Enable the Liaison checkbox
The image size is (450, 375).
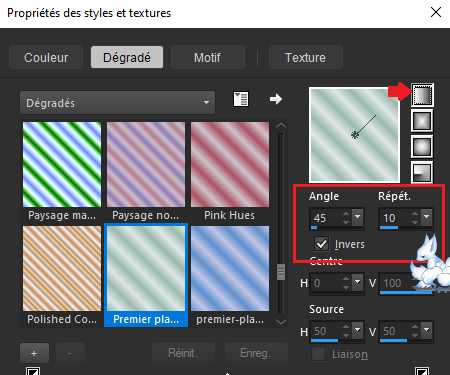[319, 354]
